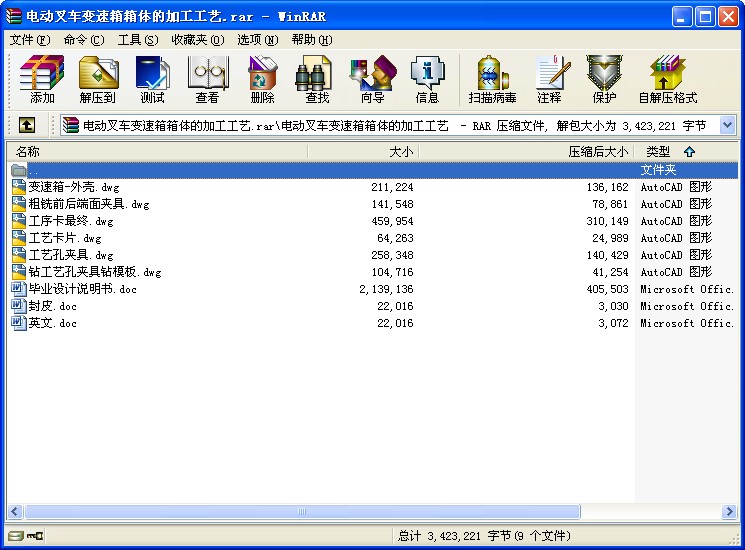Viewport: 745px width, 550px height.
Task: Select file name 封皮.doc
Action: point(53,306)
